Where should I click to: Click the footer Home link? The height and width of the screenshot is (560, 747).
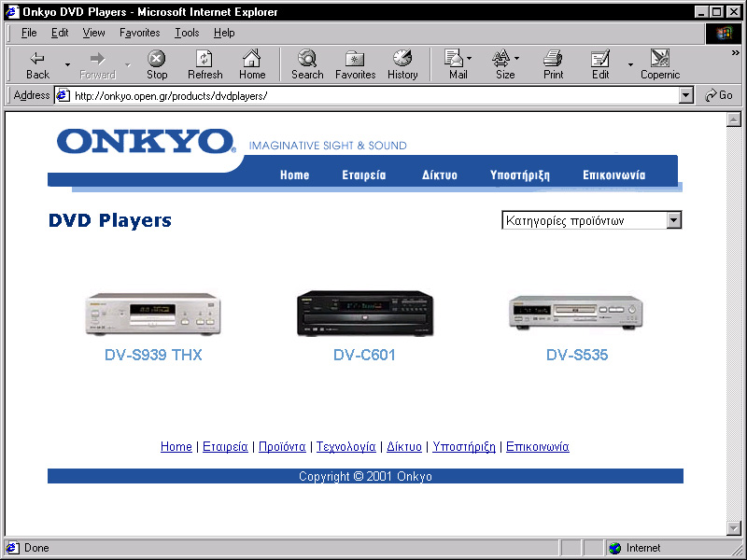click(176, 447)
